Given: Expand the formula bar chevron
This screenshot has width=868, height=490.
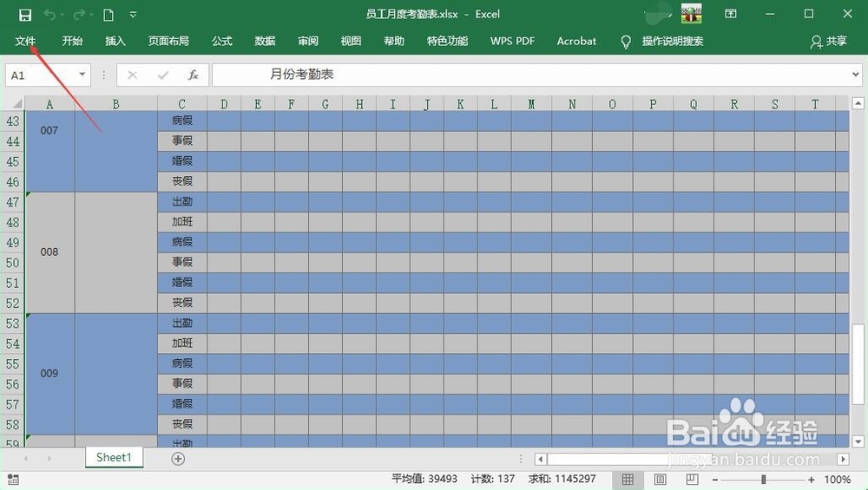Looking at the screenshot, I should 856,74.
